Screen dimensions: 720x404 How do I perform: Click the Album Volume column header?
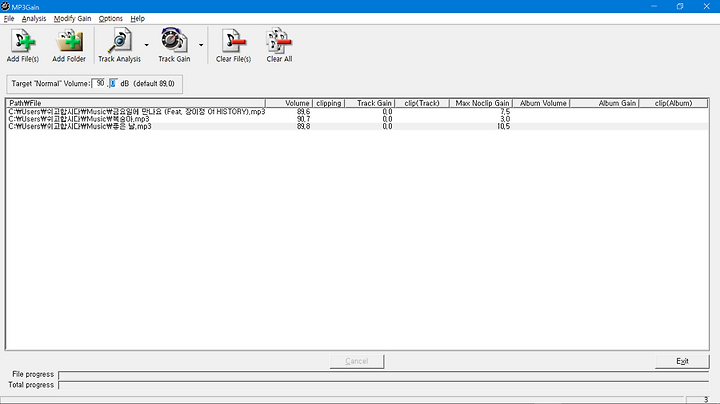(x=541, y=103)
